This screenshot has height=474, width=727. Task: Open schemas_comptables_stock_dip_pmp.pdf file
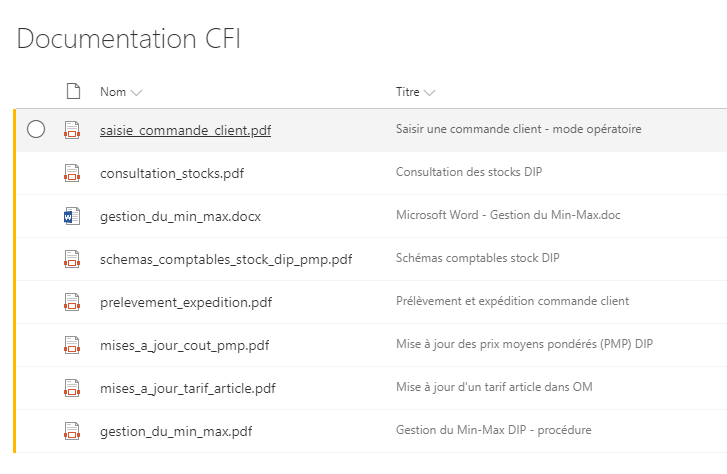click(x=226, y=259)
